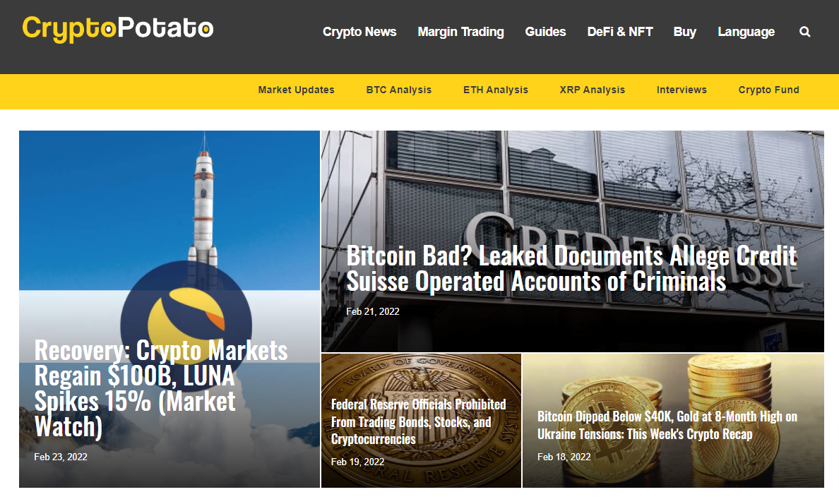This screenshot has width=839, height=504.
Task: Select BTC Analysis in yellow bar
Action: click(398, 90)
